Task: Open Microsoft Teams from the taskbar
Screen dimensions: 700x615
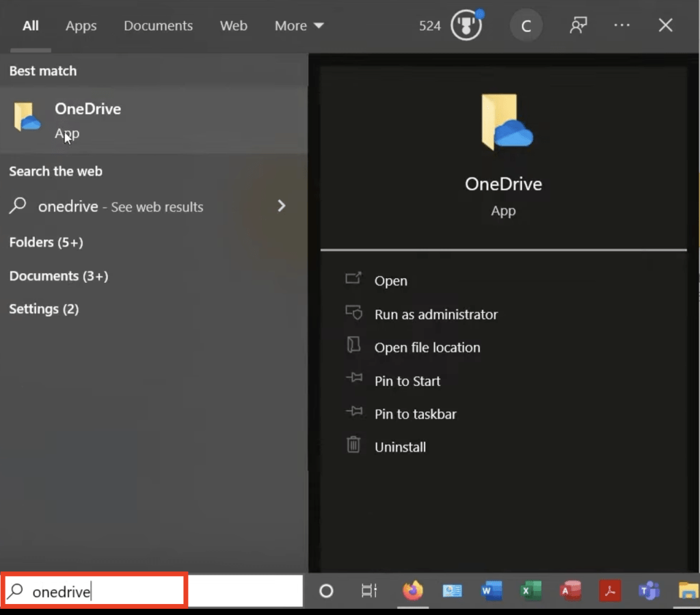Action: 649,591
